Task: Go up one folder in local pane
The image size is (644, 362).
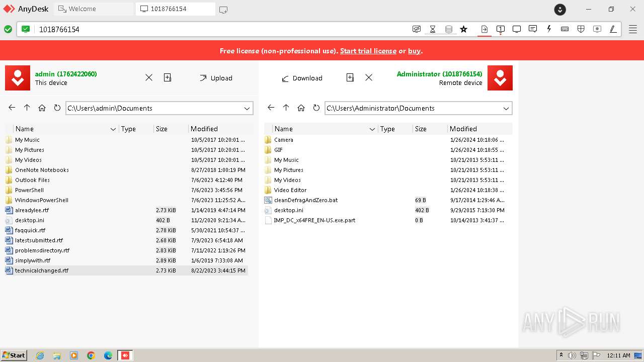Action: click(27, 108)
